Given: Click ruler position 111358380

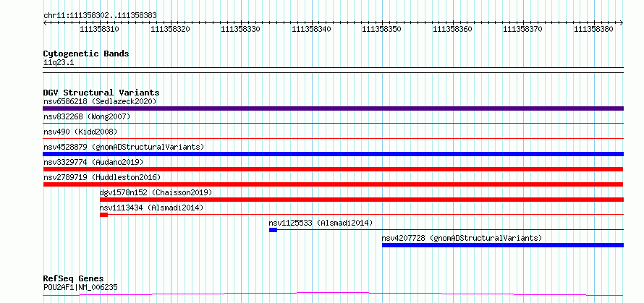Looking at the screenshot, I should [x=593, y=29].
